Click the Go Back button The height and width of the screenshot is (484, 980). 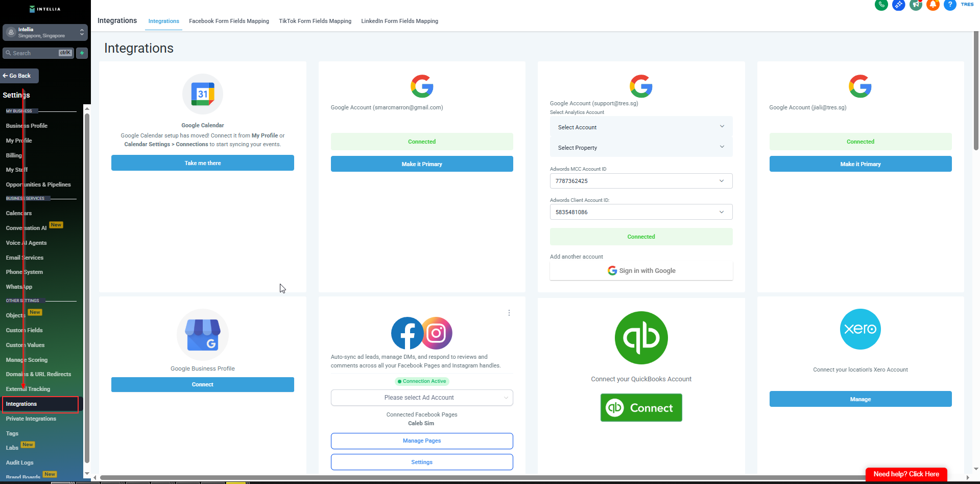click(x=19, y=76)
